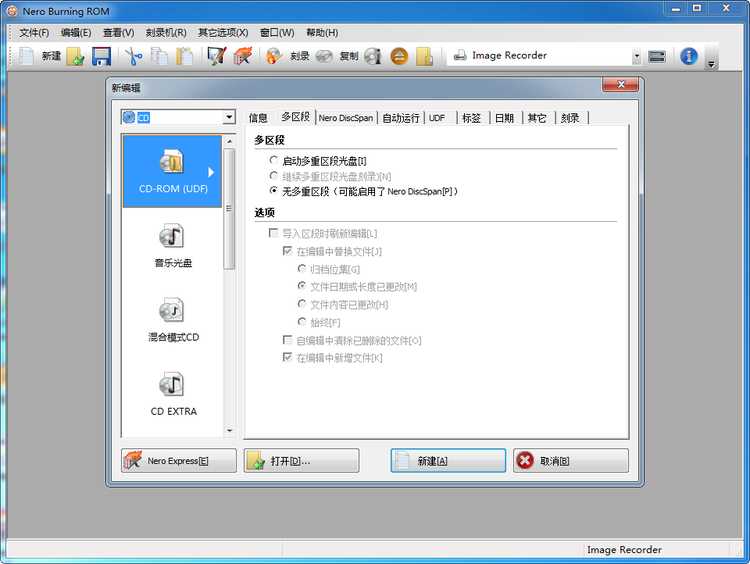Copy using the two-pages toolbar icon

[x=159, y=56]
